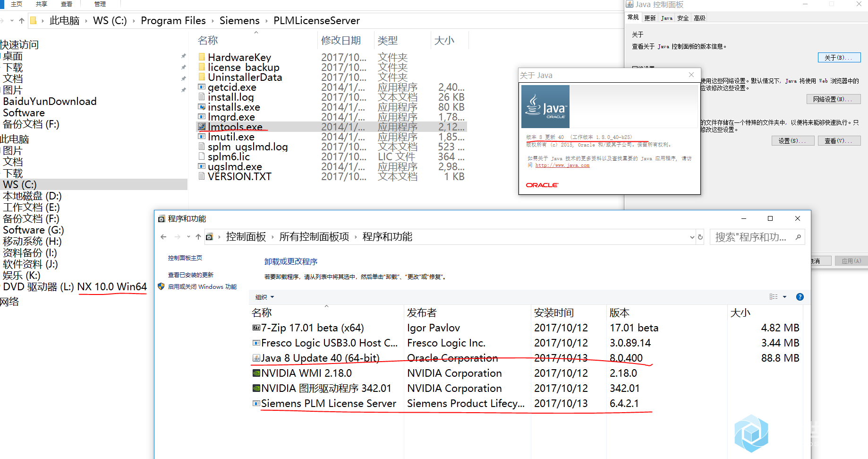
Task: Open the 高级 tab in Java panel
Action: [x=699, y=18]
